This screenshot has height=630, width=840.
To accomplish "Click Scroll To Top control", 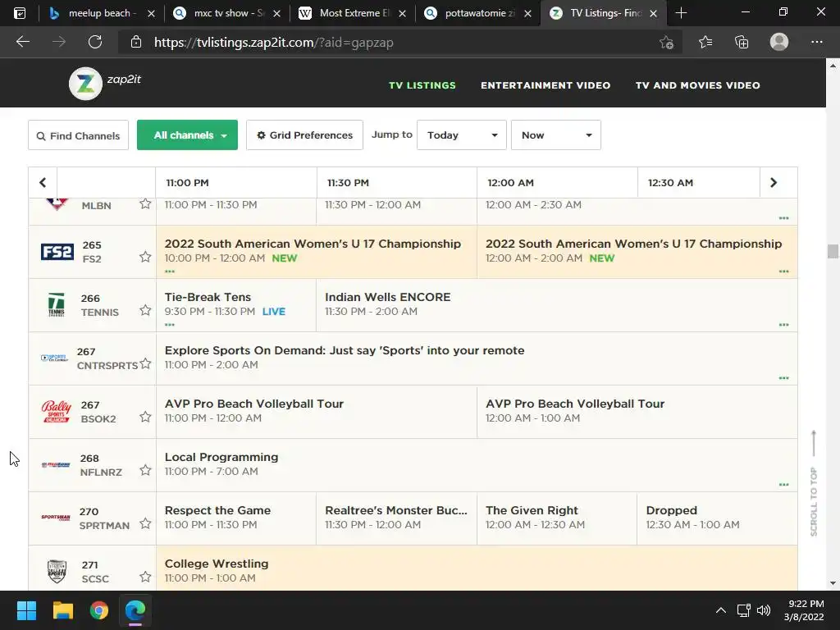I will click(x=814, y=482).
